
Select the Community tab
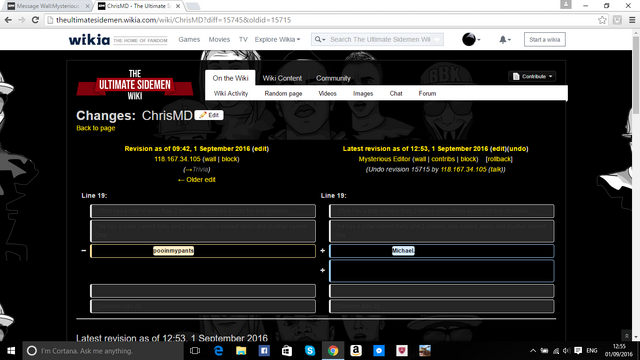click(333, 78)
